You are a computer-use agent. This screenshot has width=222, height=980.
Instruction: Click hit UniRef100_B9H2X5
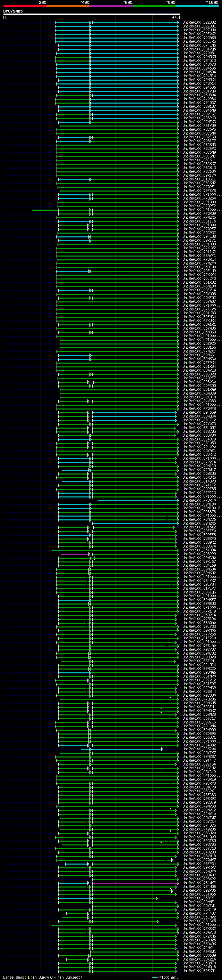(x=199, y=523)
